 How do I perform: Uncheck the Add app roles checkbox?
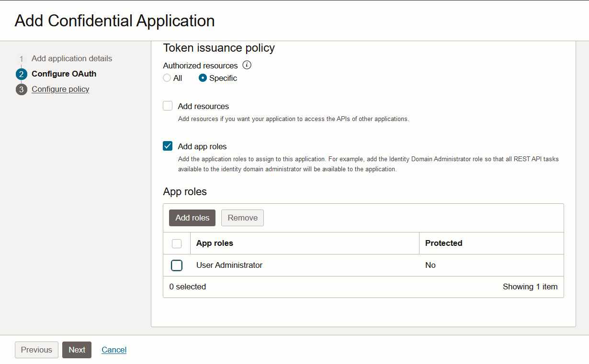168,146
